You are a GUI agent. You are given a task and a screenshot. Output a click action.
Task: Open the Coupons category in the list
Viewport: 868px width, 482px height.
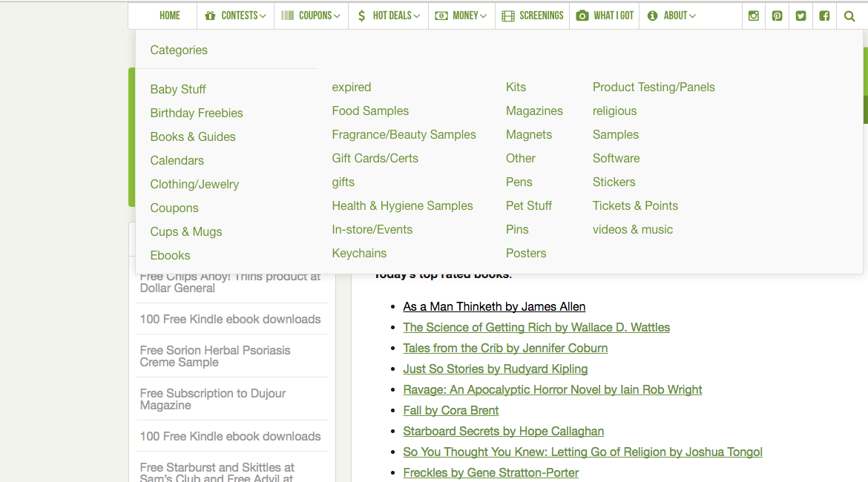[174, 208]
